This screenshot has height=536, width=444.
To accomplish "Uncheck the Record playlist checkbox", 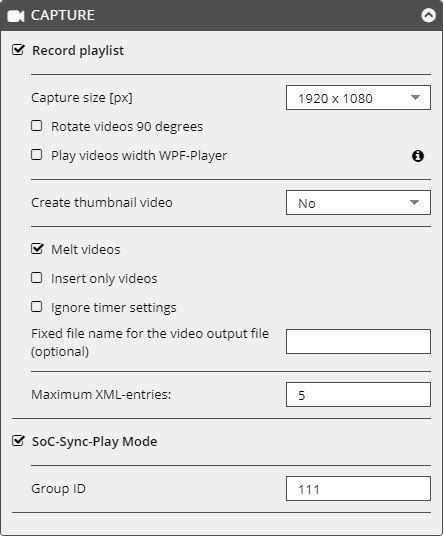I will point(18,50).
